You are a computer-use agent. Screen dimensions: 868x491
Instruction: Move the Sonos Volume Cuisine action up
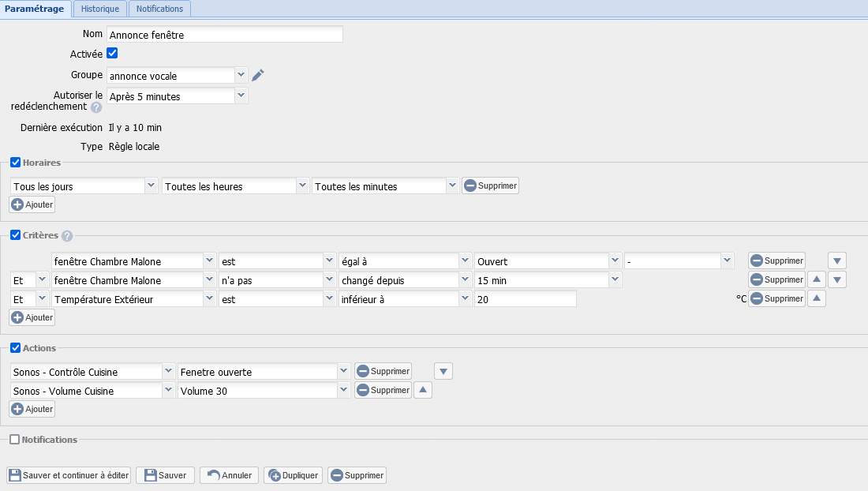click(x=423, y=390)
